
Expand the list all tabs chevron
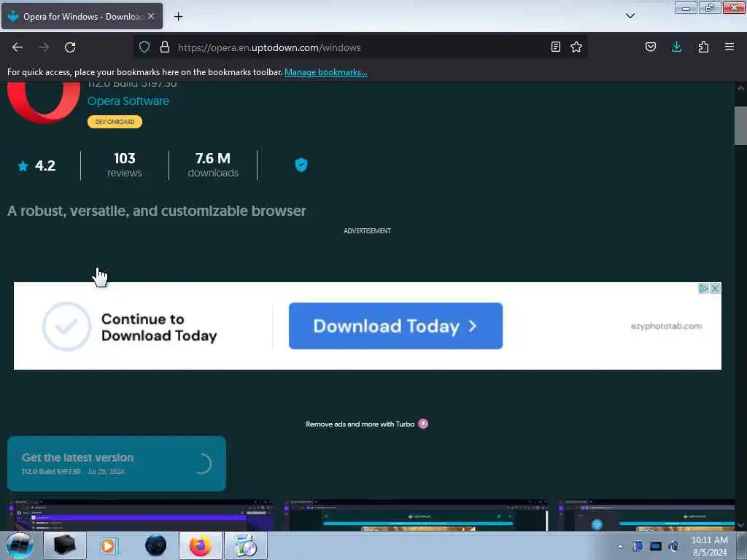point(630,16)
